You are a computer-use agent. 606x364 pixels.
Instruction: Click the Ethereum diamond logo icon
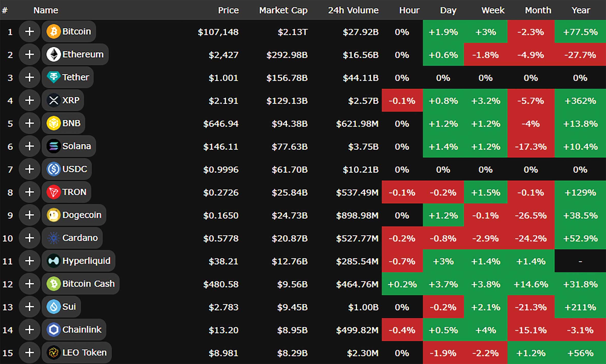tap(53, 54)
